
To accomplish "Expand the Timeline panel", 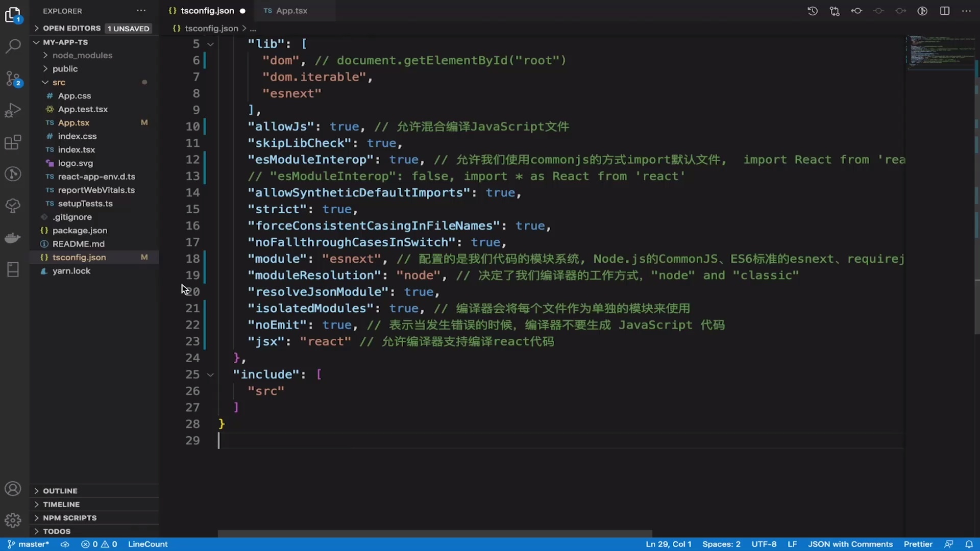I will 94,504.
